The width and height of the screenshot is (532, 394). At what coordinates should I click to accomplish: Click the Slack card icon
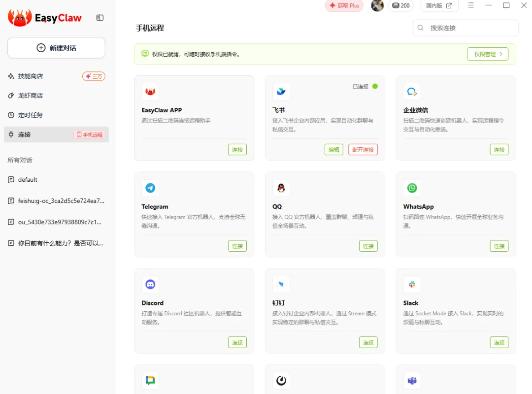click(412, 284)
